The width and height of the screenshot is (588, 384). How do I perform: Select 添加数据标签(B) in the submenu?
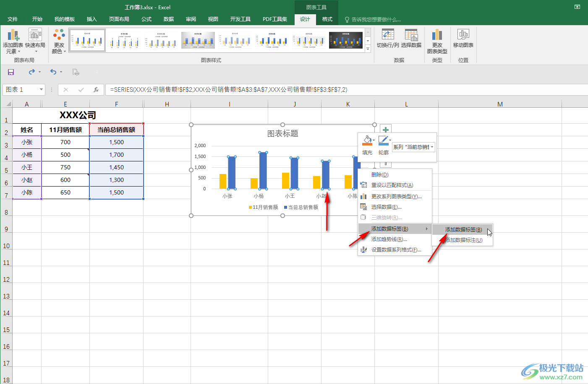click(x=462, y=230)
